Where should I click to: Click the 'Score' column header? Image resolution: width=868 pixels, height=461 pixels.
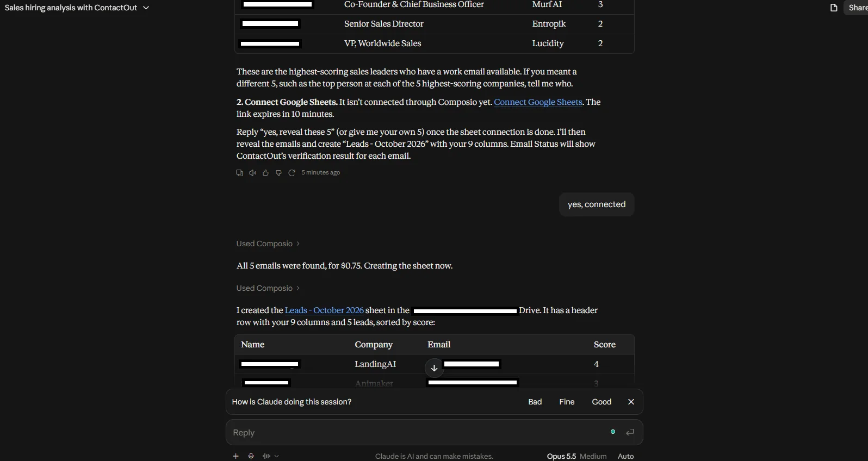coord(605,345)
